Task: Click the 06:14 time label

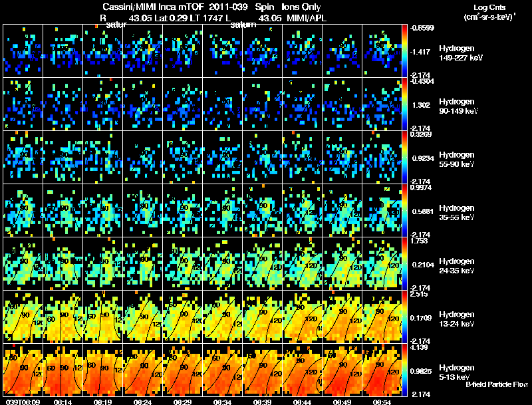Action: [x=63, y=402]
